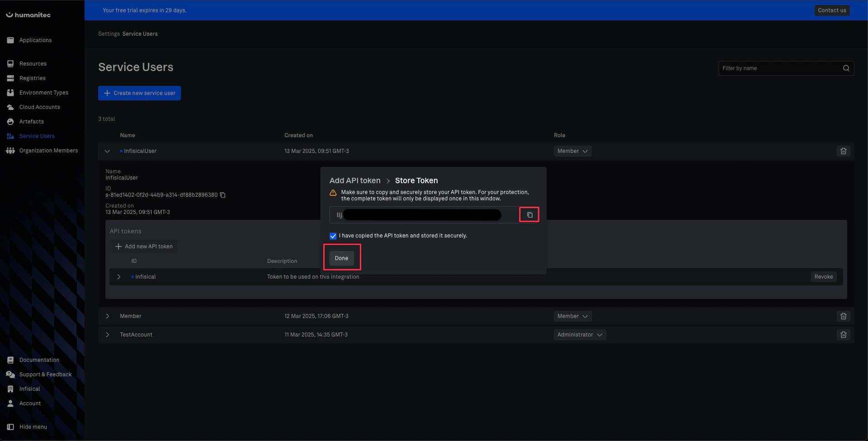Click the Registries sidebar icon
The height and width of the screenshot is (441, 868).
(10, 78)
